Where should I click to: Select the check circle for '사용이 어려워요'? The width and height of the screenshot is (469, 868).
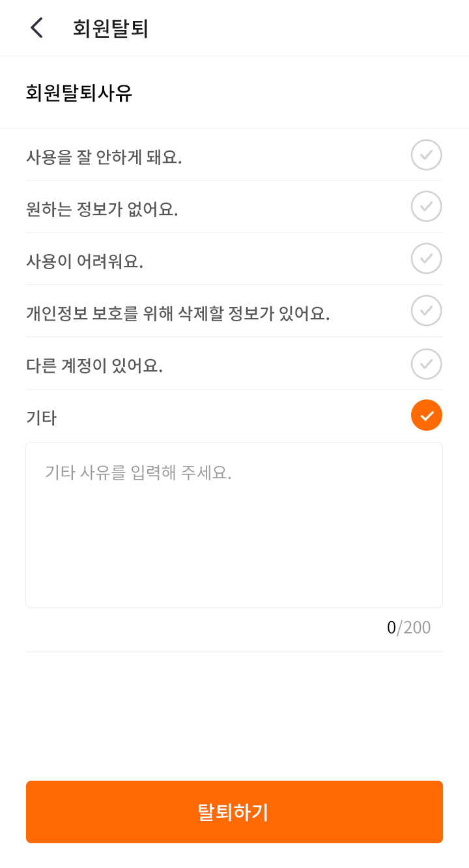coord(426,259)
